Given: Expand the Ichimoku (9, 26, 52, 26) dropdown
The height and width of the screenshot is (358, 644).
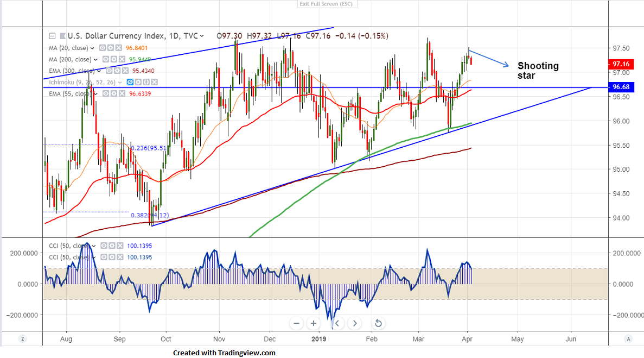Looking at the screenshot, I should tap(120, 82).
